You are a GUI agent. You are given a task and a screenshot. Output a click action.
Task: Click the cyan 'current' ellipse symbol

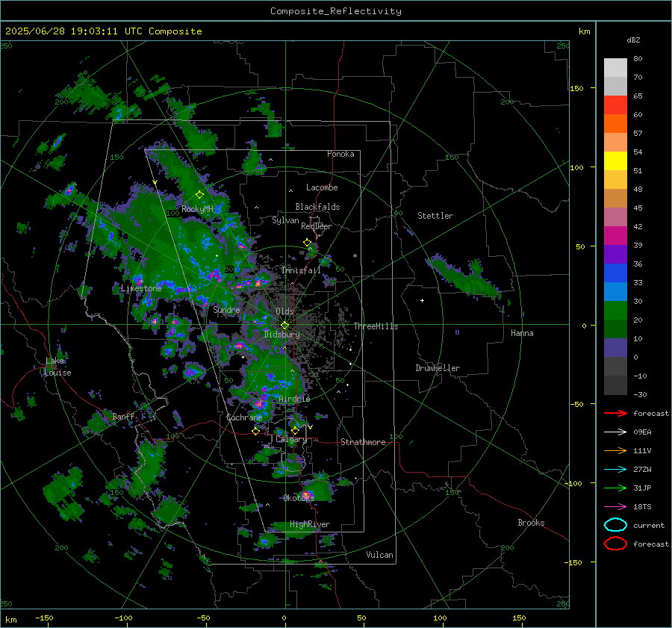pos(615,525)
